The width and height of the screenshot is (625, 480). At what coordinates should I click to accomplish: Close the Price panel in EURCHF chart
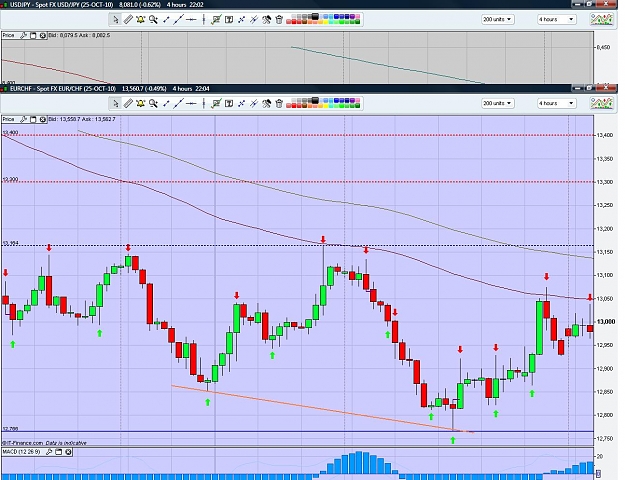click(43, 119)
